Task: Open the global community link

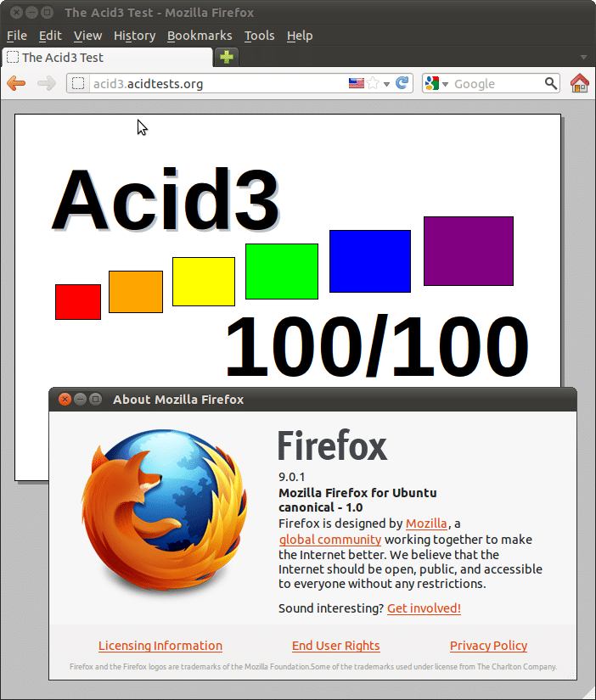Action: pyautogui.click(x=329, y=540)
